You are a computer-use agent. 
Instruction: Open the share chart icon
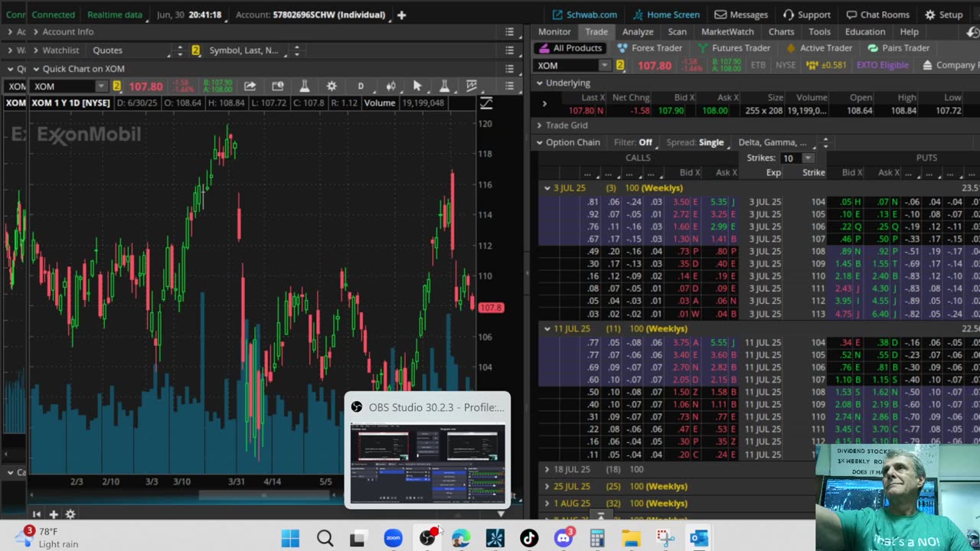pos(250,86)
